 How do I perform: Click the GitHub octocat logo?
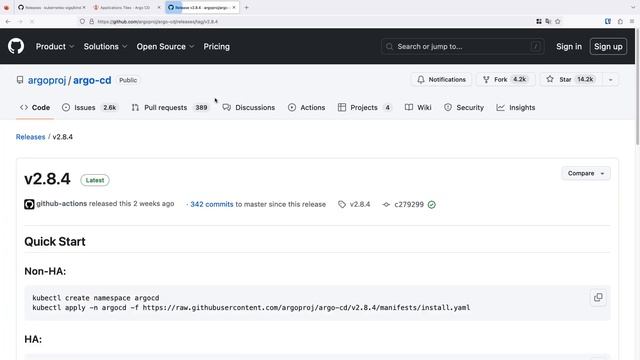[16, 47]
